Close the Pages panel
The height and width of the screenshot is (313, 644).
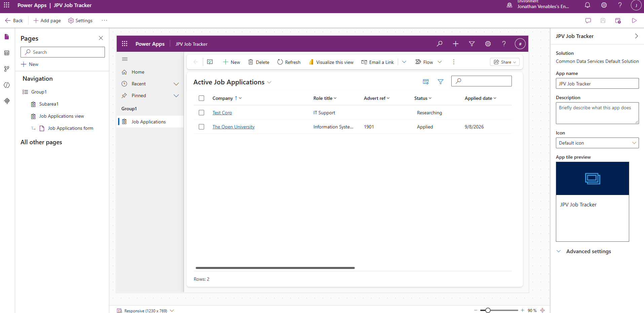click(x=101, y=38)
